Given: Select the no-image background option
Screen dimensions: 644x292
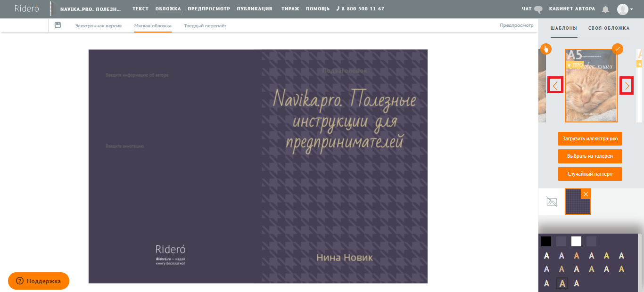Looking at the screenshot, I should [551, 202].
